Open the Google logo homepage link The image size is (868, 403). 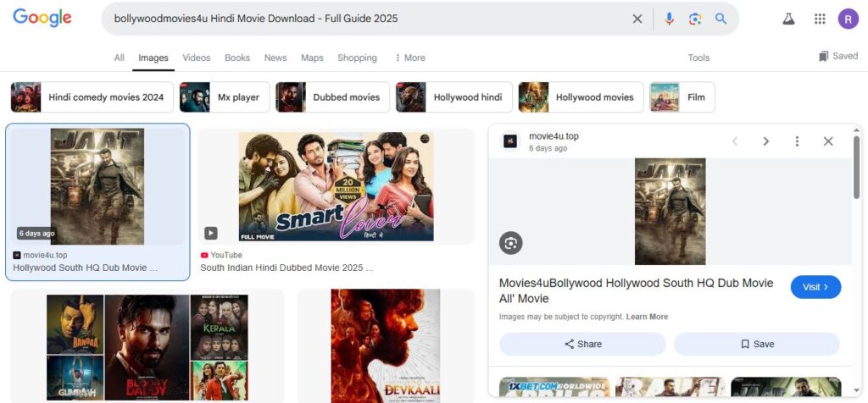pos(42,18)
